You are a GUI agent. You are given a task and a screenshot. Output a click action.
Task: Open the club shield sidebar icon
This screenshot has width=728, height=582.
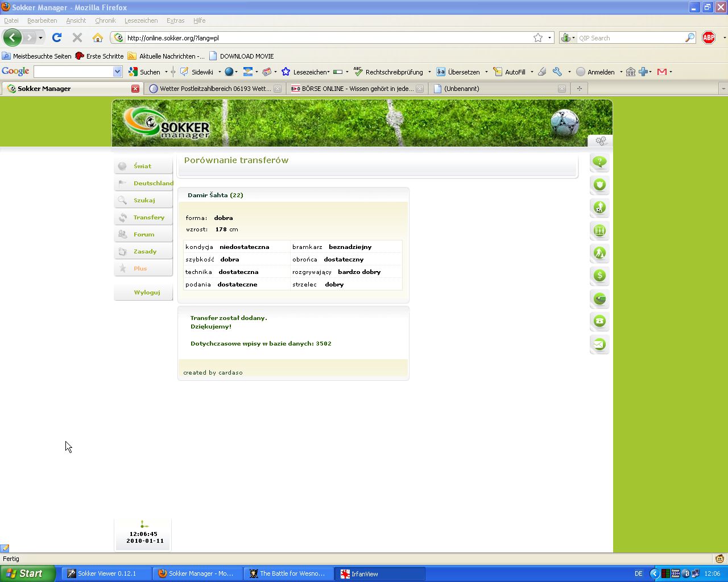[599, 185]
